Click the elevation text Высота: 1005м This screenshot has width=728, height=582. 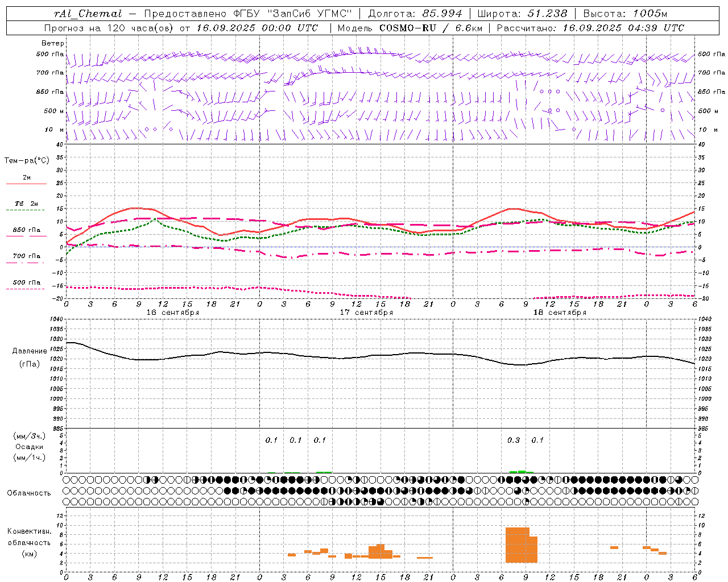pos(625,14)
